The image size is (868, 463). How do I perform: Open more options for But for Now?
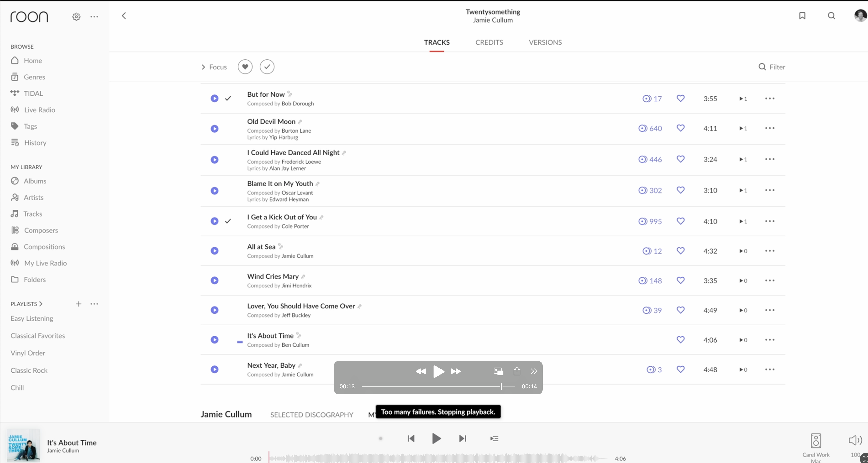(x=770, y=98)
